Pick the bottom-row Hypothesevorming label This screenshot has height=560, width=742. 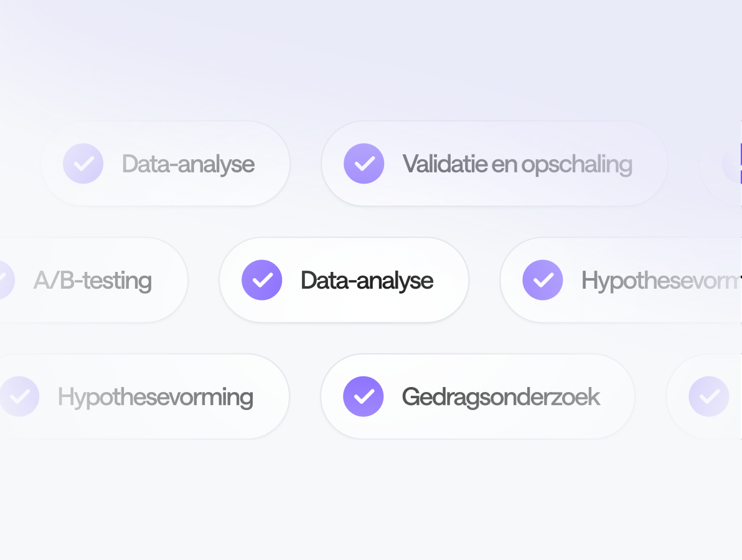[155, 397]
